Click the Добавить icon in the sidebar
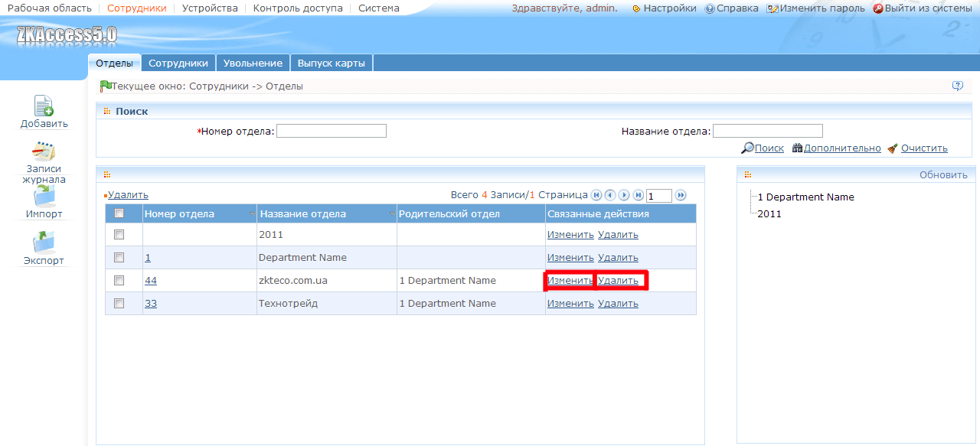 [44, 106]
